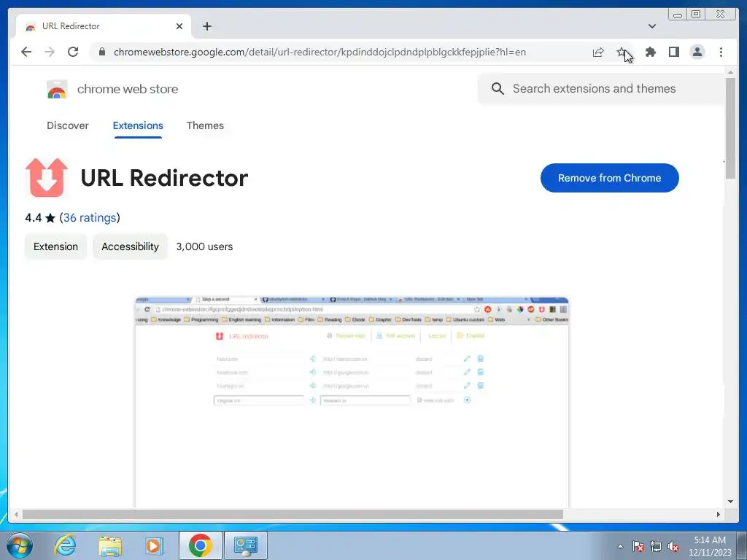Click the URL Redirector title heading
Viewport: 747px width, 560px height.
(164, 178)
